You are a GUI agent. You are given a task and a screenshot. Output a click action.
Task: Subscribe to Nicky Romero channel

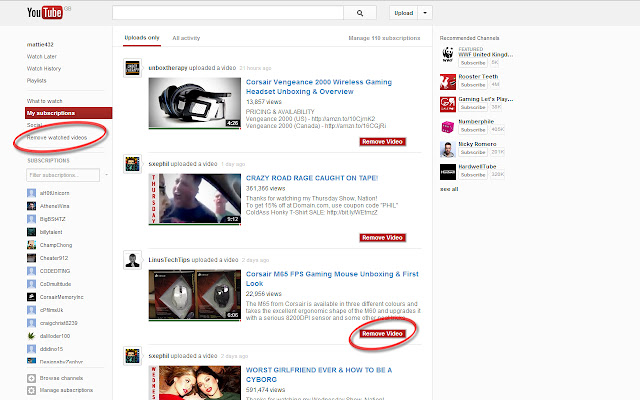click(x=473, y=152)
